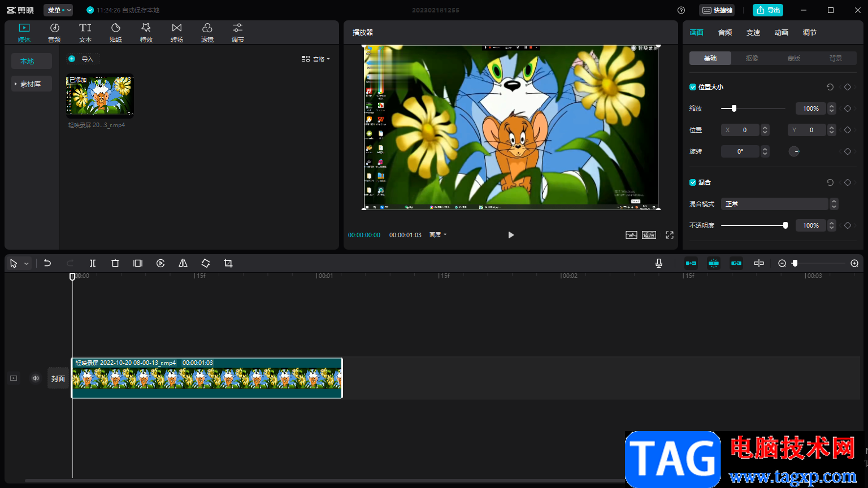Screen dimensions: 868x488
Task: Select the 抠像 cutout sub-tab
Action: point(752,58)
